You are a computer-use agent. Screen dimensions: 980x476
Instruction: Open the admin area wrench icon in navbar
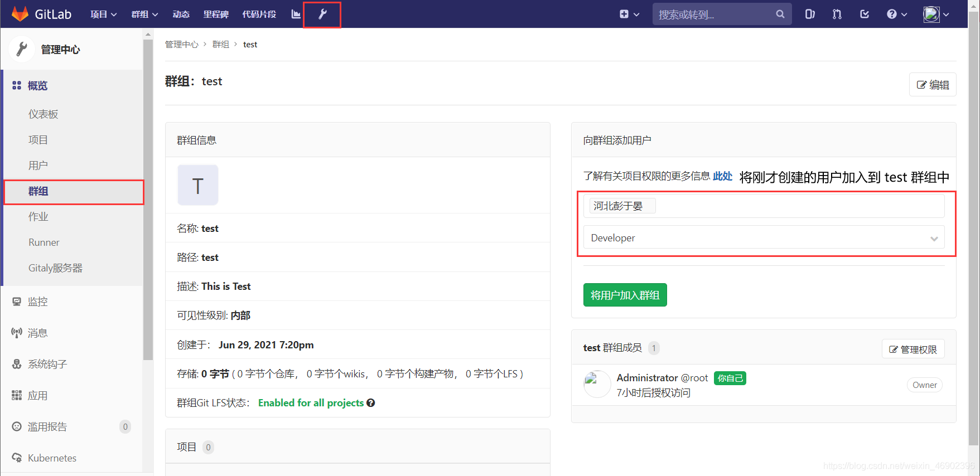[x=322, y=14]
